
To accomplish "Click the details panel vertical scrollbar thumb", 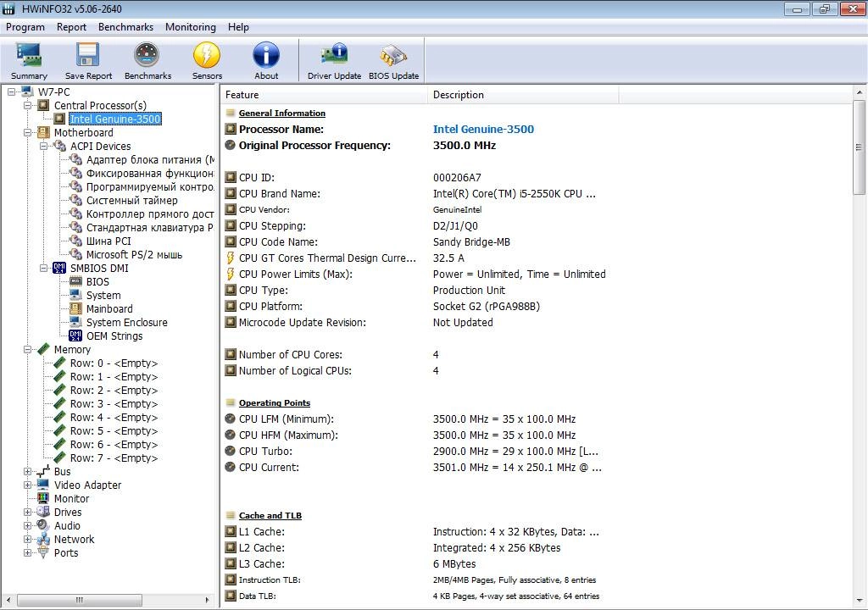I will pos(860,147).
